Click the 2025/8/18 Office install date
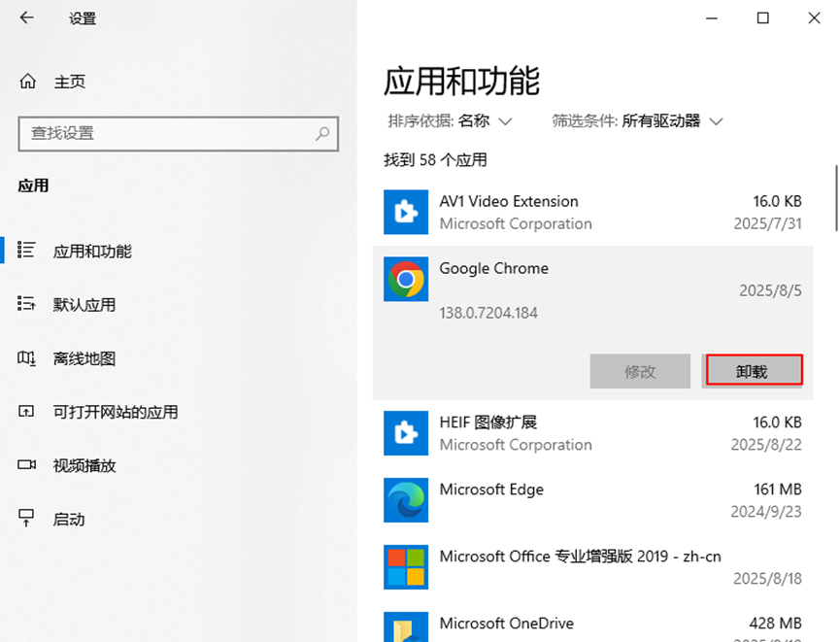 tap(768, 579)
